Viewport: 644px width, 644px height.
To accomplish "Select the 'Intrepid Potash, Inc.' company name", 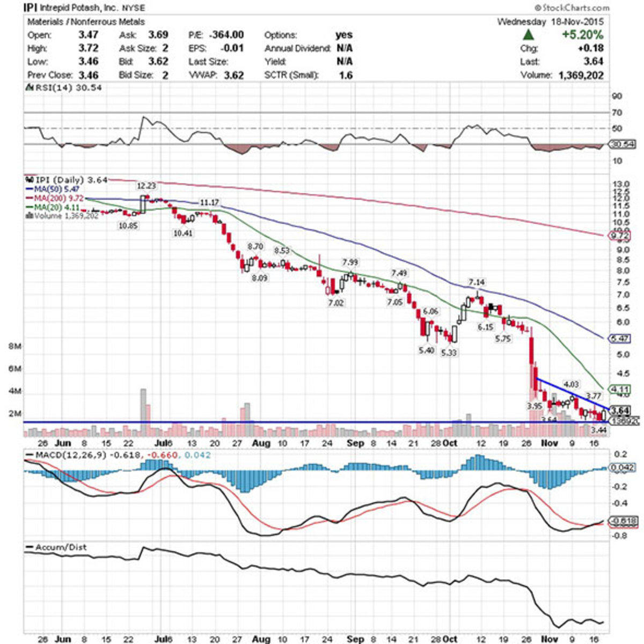I will (79, 8).
